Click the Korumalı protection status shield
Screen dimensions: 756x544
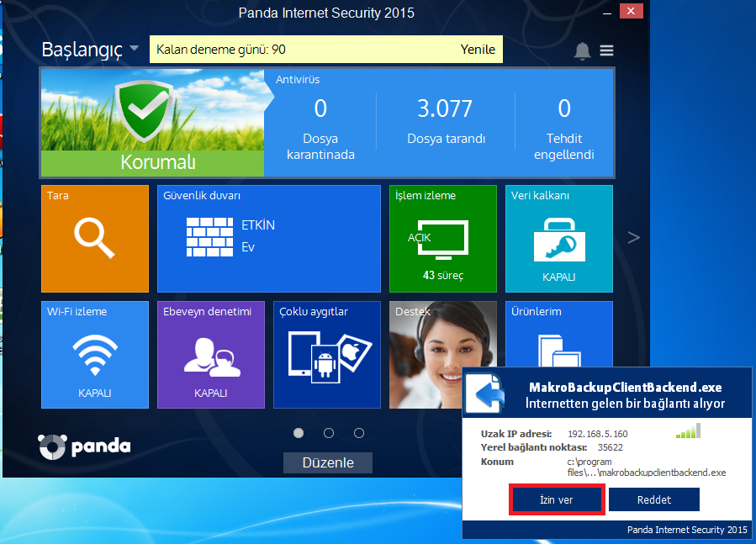(x=145, y=111)
